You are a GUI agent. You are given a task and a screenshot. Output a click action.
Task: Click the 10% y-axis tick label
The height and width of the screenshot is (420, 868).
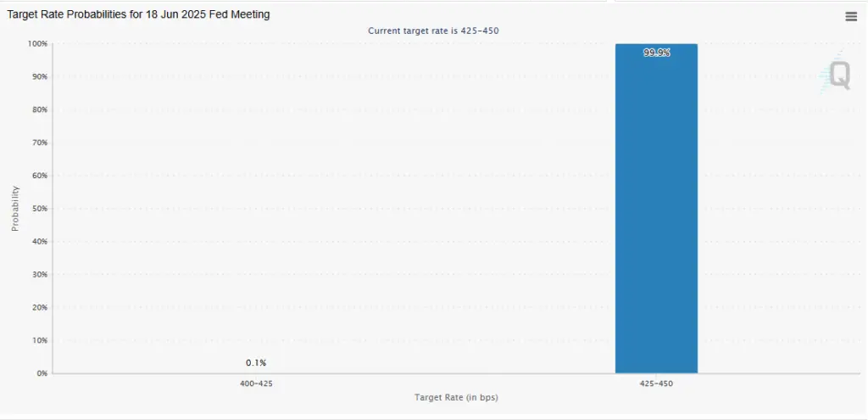tap(38, 340)
